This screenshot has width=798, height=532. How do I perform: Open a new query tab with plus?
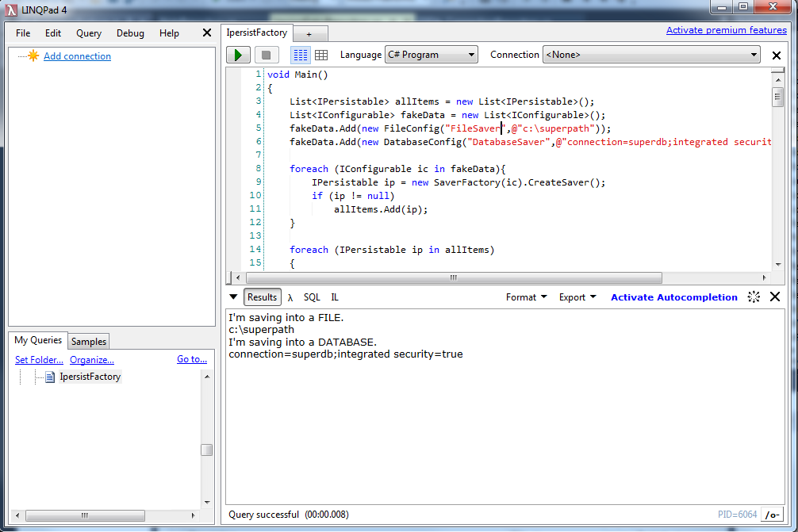coord(309,34)
